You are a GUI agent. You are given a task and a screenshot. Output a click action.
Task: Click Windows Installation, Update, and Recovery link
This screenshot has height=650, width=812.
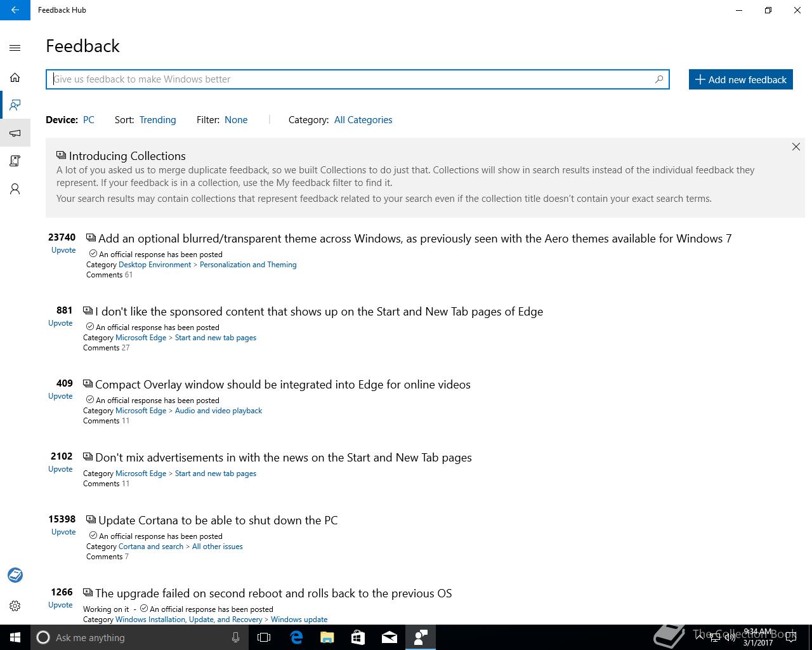[189, 620]
